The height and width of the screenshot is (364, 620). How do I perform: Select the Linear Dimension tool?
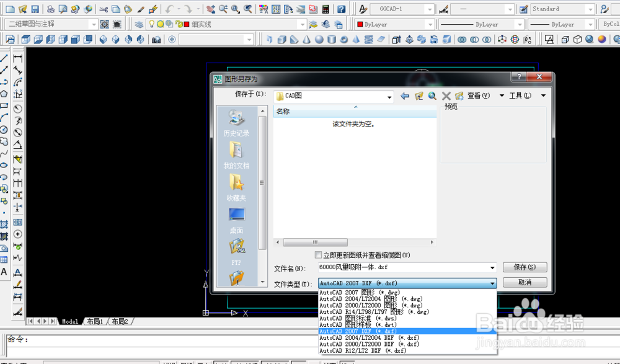(18, 58)
